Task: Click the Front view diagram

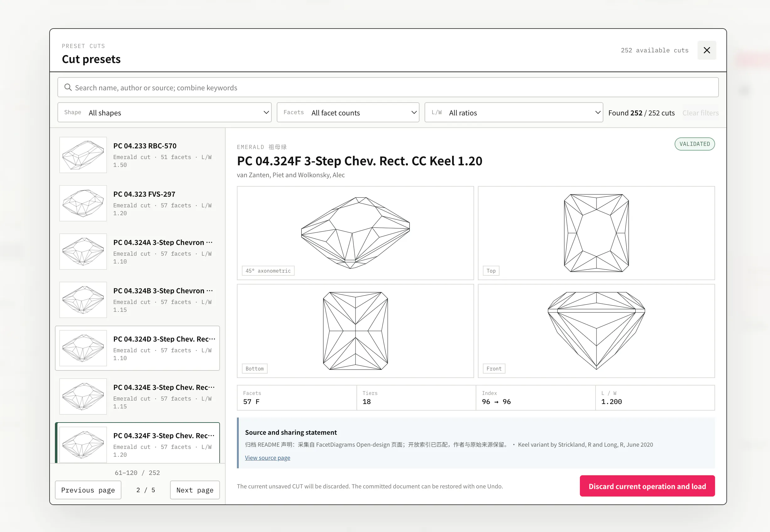Action: tap(596, 331)
